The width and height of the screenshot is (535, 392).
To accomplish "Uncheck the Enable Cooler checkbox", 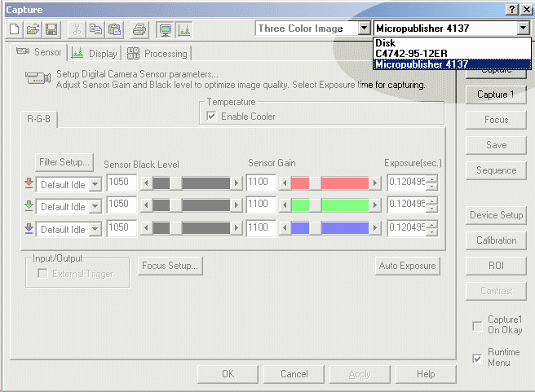I will pos(212,117).
